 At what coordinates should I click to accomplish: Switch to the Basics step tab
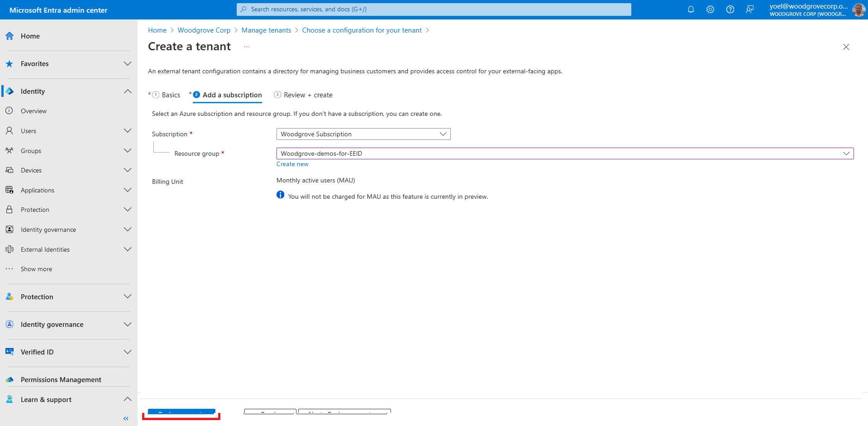click(x=166, y=95)
